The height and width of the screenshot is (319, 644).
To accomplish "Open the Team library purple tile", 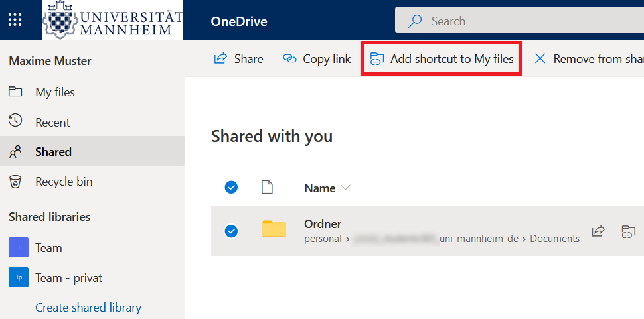I will [19, 247].
